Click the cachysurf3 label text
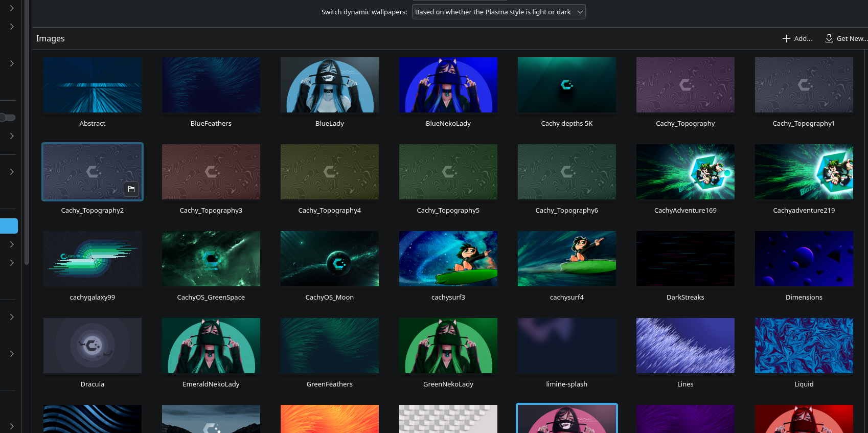868x433 pixels. (448, 298)
